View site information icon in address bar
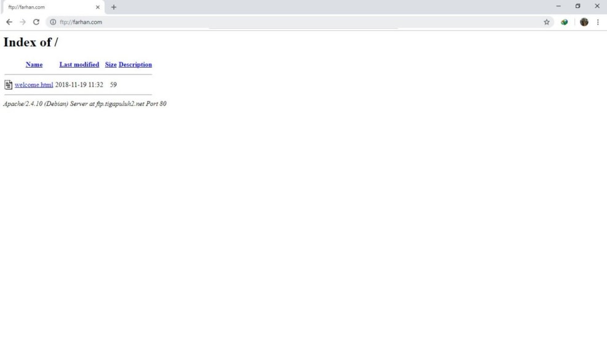This screenshot has width=607, height=364. point(53,22)
